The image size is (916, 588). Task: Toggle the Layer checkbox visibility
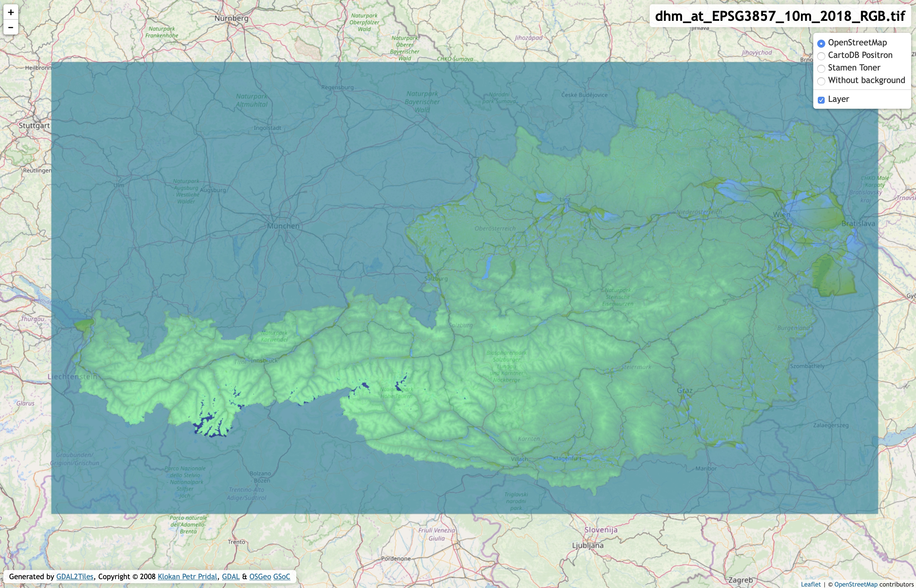tap(821, 99)
